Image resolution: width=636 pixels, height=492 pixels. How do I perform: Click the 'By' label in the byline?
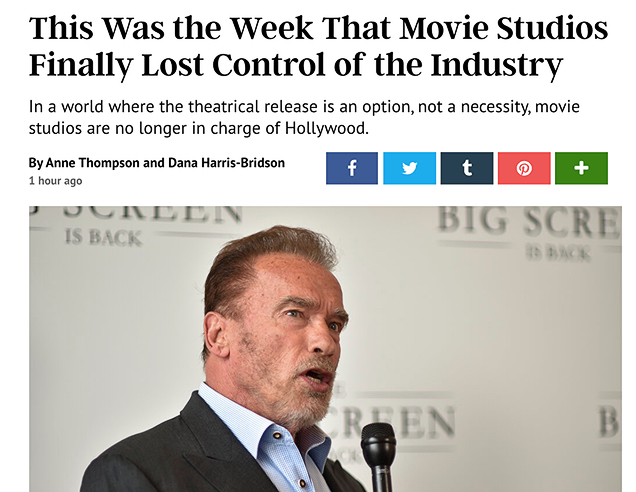tap(36, 163)
